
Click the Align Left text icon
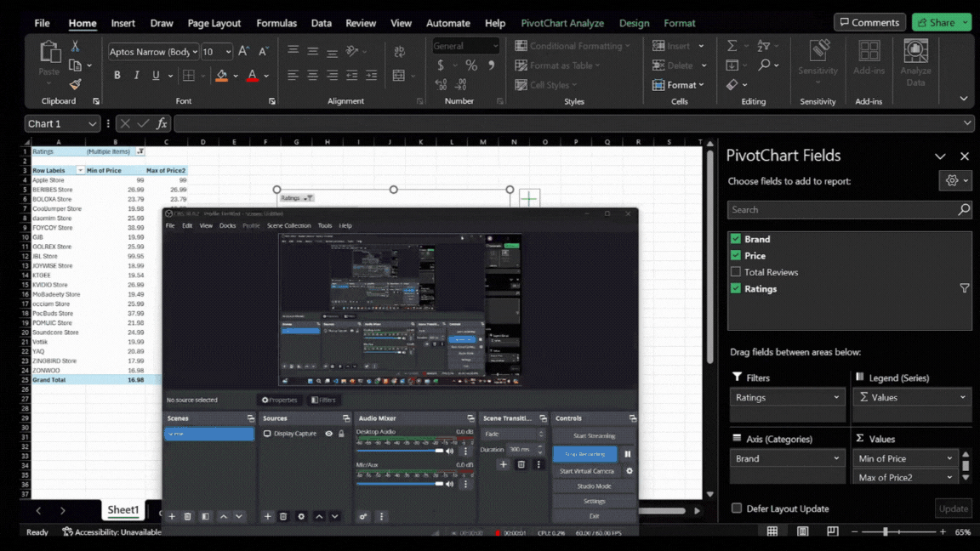[x=293, y=76]
